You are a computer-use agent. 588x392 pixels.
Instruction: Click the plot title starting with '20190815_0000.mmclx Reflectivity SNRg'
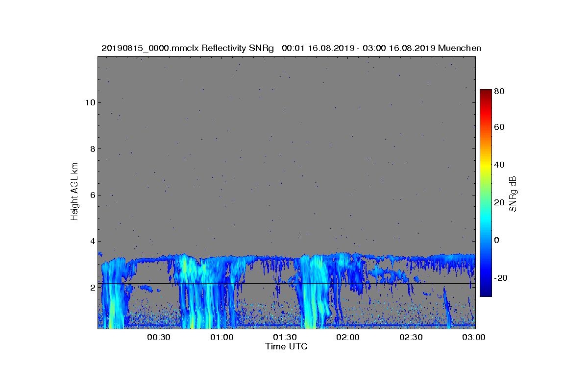[291, 48]
